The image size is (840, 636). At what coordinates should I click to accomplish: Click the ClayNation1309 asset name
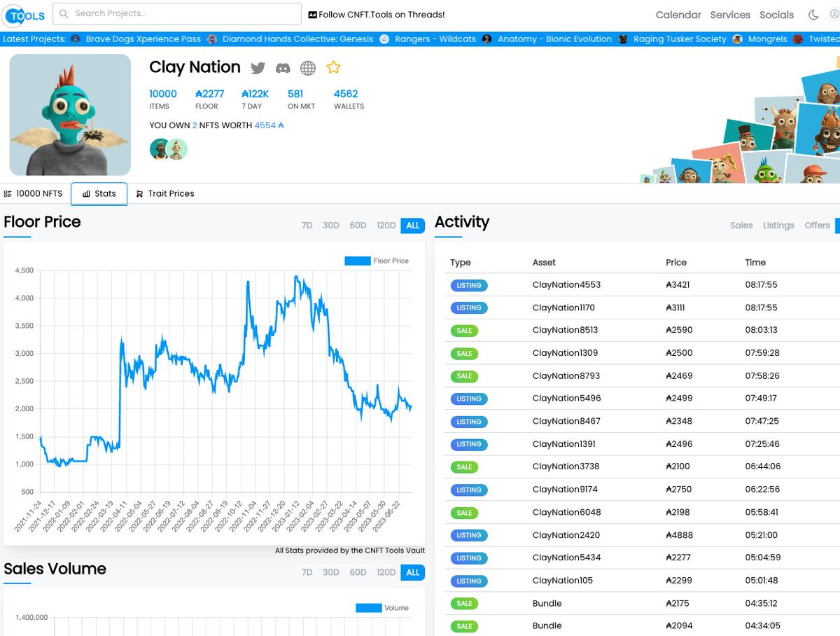pos(565,353)
